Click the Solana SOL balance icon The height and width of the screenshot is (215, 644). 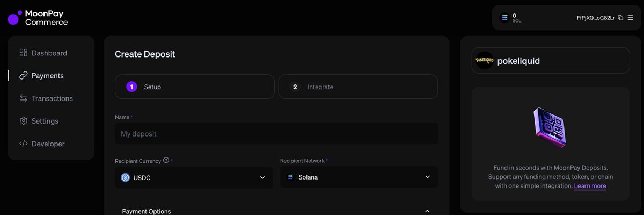click(504, 18)
